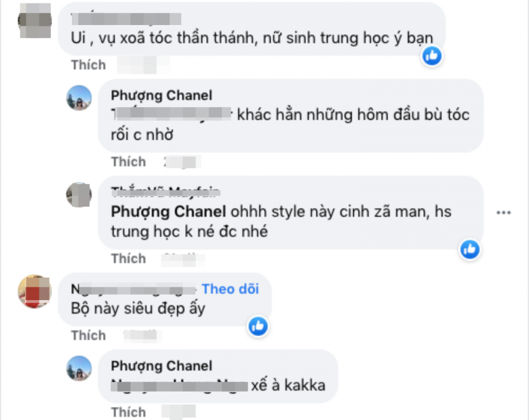The height and width of the screenshot is (420, 529).
Task: Click the avatar beside the 'ohhh style' reply
Action: coord(79,195)
